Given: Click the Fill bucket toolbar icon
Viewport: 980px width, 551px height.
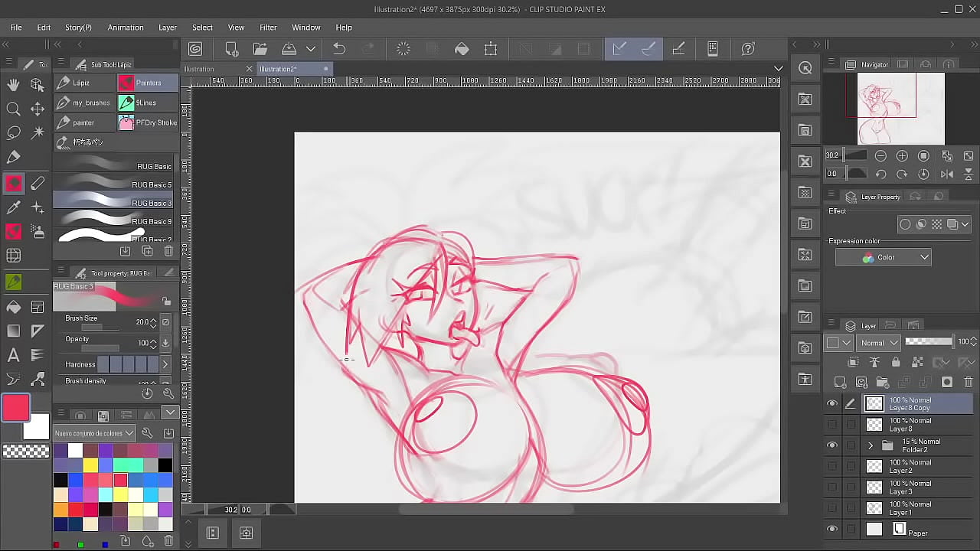Looking at the screenshot, I should [x=462, y=49].
